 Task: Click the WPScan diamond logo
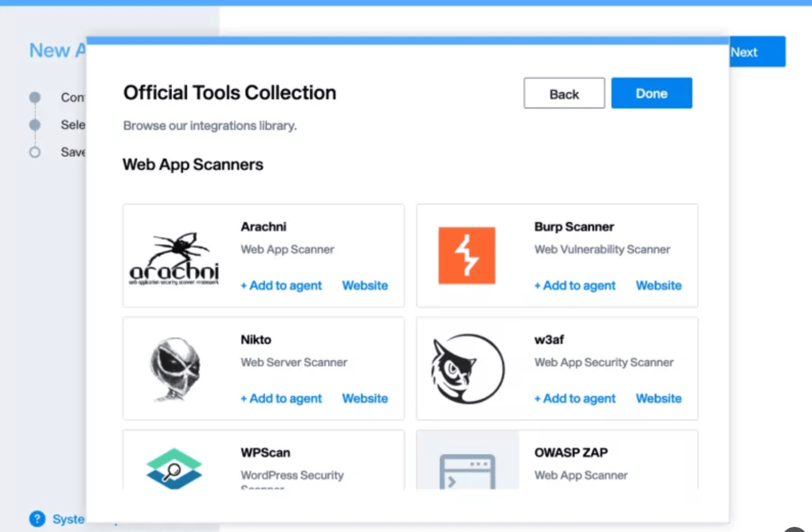(174, 469)
